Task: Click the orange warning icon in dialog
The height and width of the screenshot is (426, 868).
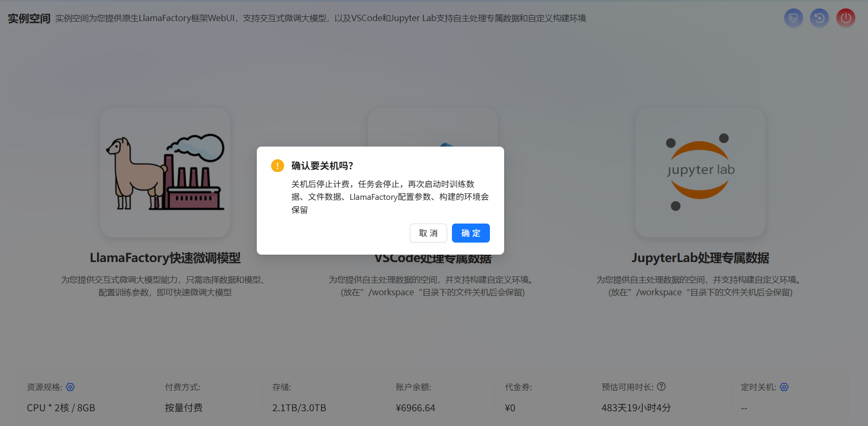Action: pyautogui.click(x=277, y=166)
